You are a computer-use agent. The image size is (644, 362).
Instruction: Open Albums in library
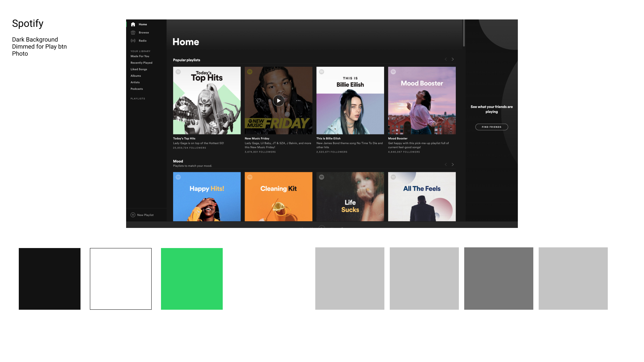136,76
